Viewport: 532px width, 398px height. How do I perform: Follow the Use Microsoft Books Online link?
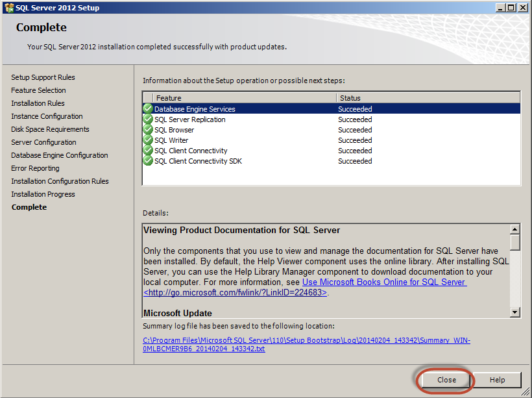point(383,282)
